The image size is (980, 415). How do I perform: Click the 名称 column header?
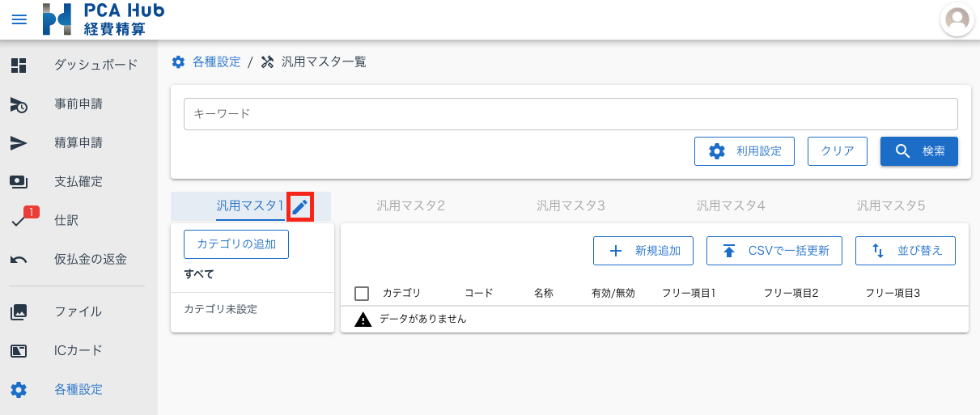[543, 294]
